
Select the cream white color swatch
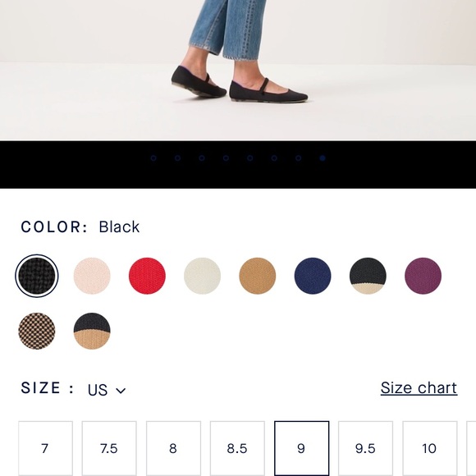202,276
